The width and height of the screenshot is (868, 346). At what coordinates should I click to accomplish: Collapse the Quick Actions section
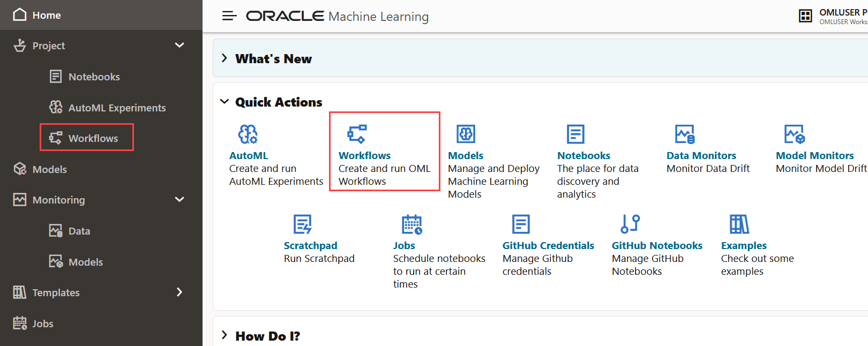point(225,101)
